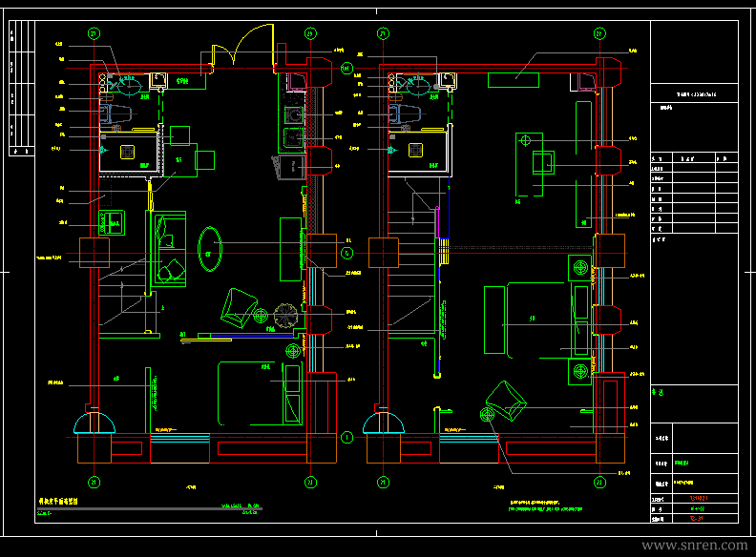
Task: Select the revision table at the left margin
Action: tap(22, 88)
